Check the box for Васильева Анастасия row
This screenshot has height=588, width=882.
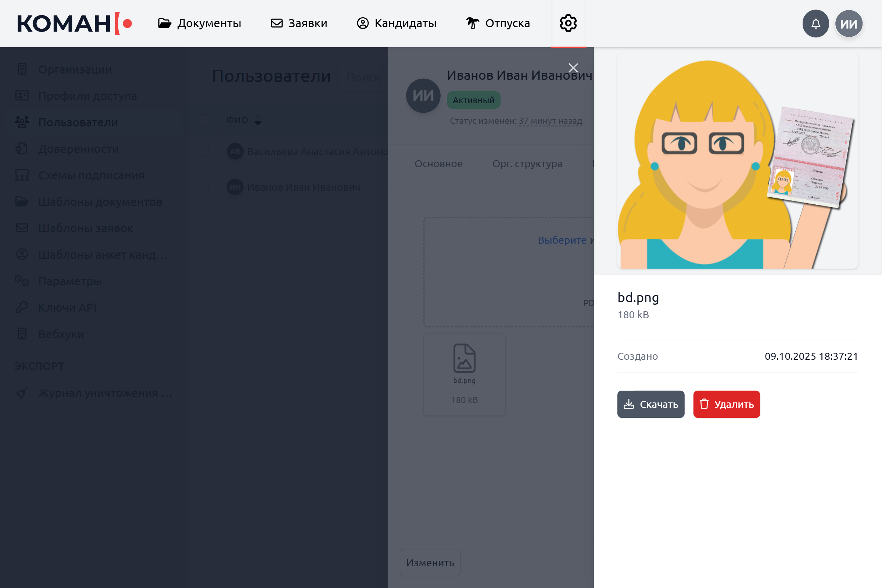pos(203,151)
